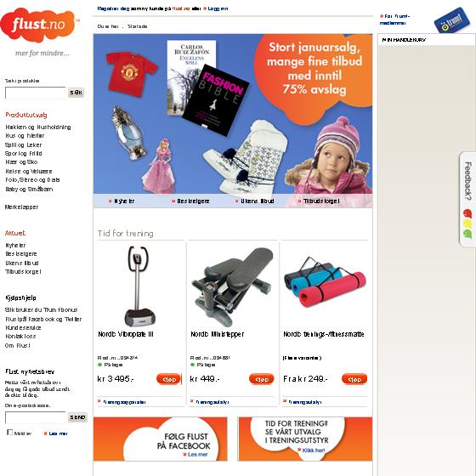The height and width of the screenshot is (476, 476).
Task: Select the yellow feedback smiley face
Action: (467, 224)
